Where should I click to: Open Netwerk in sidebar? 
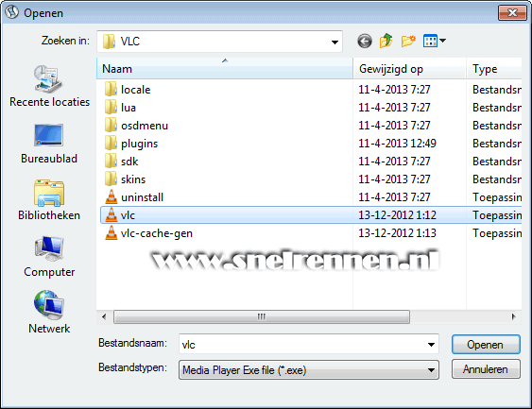(49, 313)
